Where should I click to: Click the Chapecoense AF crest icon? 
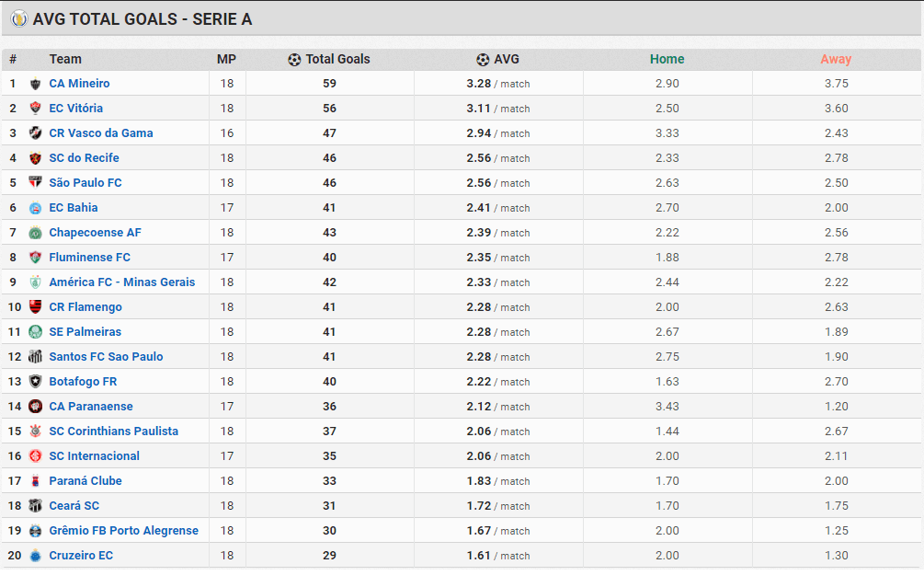pyautogui.click(x=35, y=233)
